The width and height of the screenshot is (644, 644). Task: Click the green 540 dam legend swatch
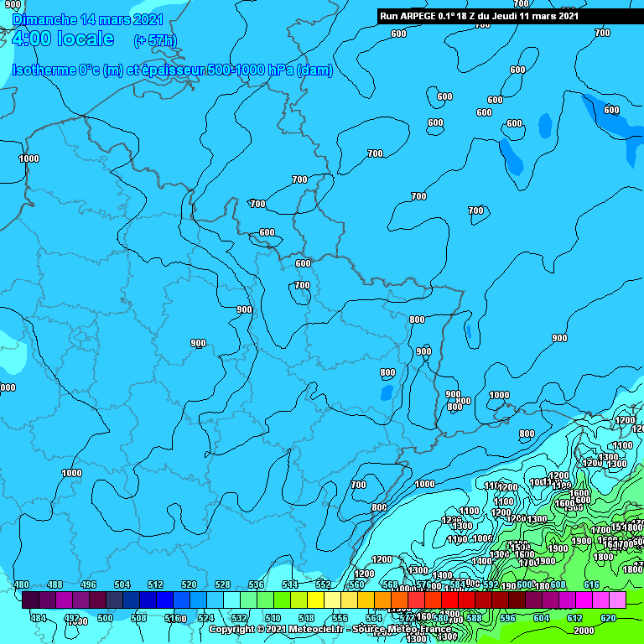(282, 599)
